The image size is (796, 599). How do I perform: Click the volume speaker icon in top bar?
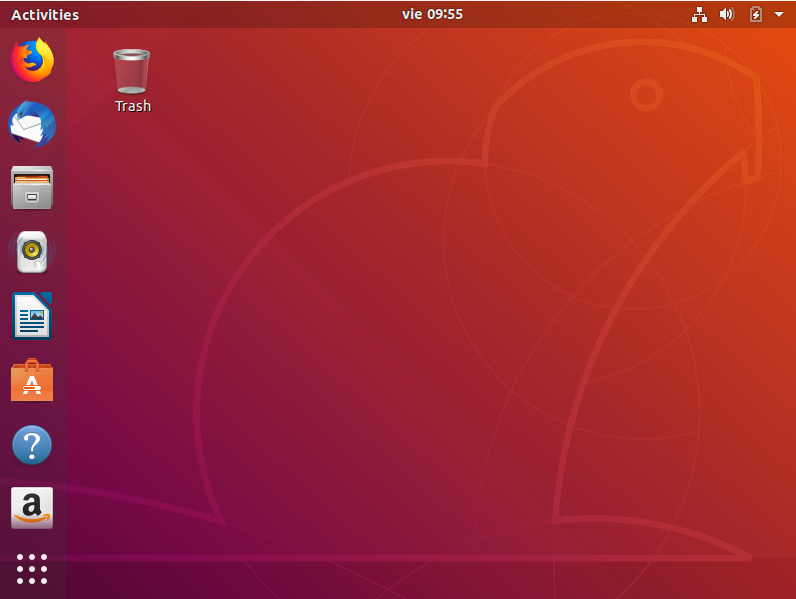pyautogui.click(x=727, y=15)
